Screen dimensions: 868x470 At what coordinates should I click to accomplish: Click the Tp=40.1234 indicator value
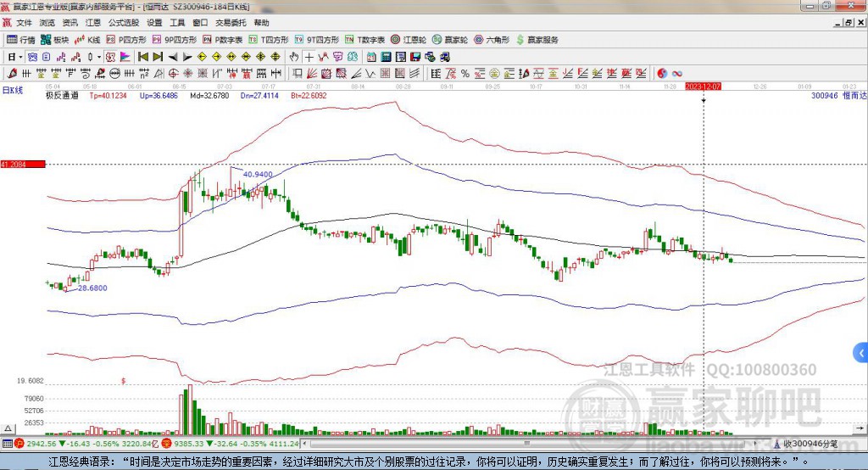tap(108, 95)
